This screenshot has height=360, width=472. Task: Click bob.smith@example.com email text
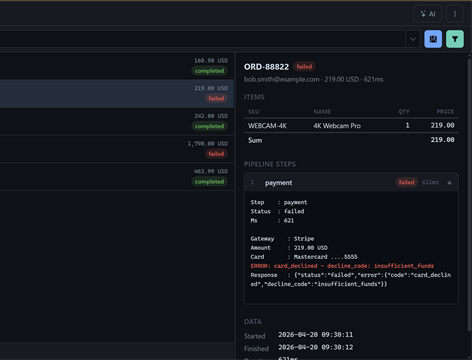point(282,79)
